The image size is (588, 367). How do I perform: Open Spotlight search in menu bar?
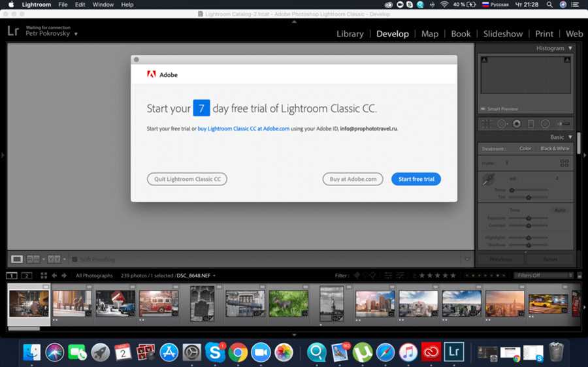(x=549, y=5)
